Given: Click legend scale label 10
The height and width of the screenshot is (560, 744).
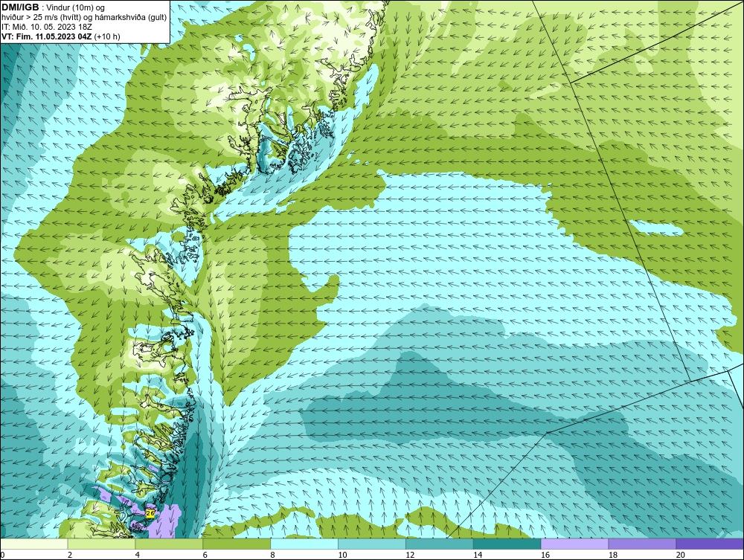Looking at the screenshot, I should point(342,556).
